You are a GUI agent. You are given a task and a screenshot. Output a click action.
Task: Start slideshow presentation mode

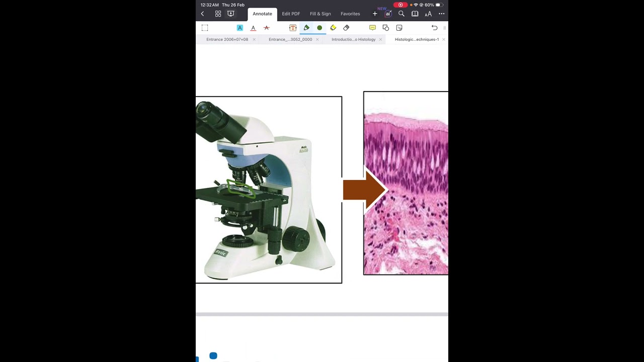point(231,14)
